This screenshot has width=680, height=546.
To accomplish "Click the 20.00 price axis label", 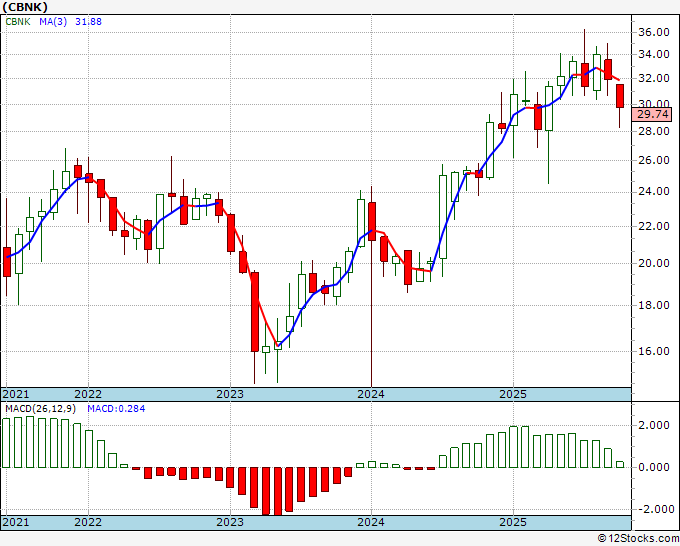I will (654, 263).
